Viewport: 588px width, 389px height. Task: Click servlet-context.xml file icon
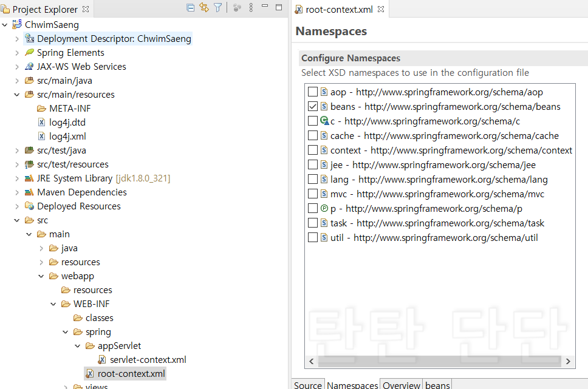[x=101, y=360]
